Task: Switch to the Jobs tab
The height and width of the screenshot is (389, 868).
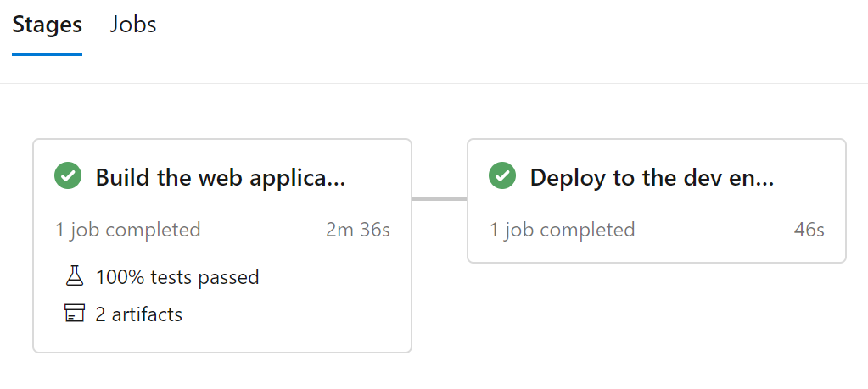Action: (133, 25)
